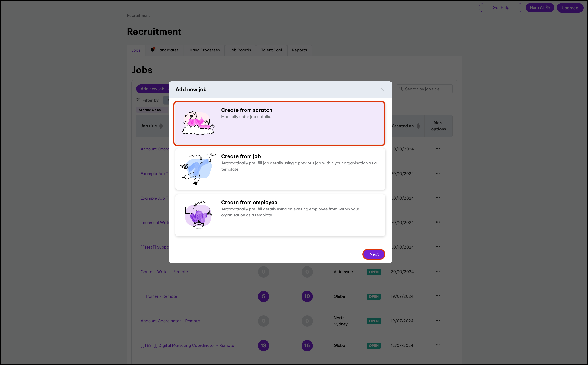Image resolution: width=588 pixels, height=365 pixels.
Task: Click the Filter by sliders icon
Action: [x=138, y=100]
